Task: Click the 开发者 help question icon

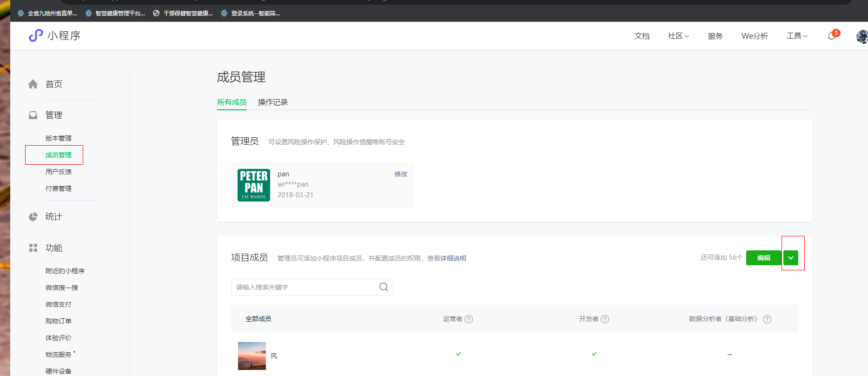Action: pos(605,319)
